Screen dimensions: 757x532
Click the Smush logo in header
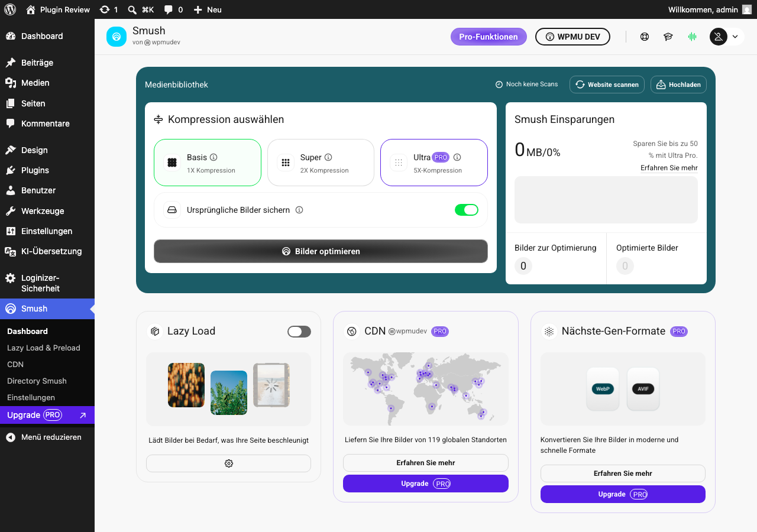point(117,37)
